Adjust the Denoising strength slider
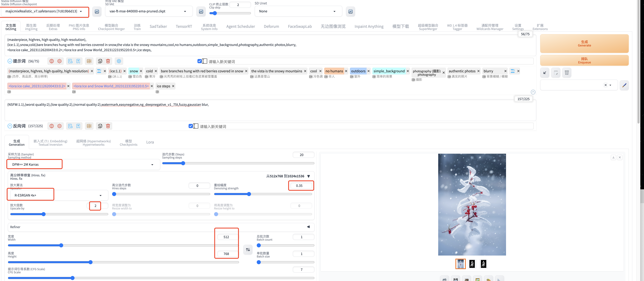Viewport: 644px width, 281px height. point(263,194)
